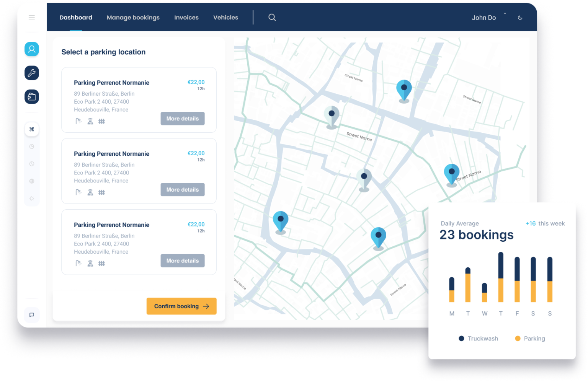Click the command symbol sidebar icon
588x381 pixels.
coord(32,129)
